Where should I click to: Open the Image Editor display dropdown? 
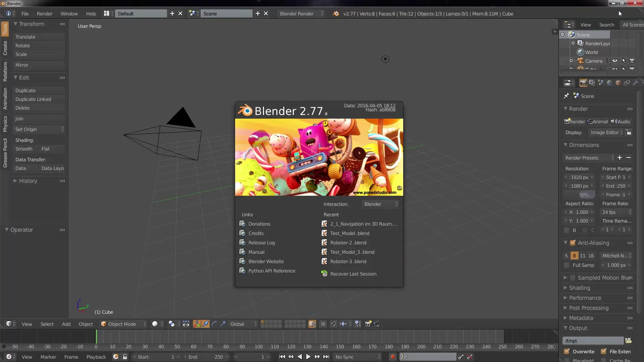(606, 132)
